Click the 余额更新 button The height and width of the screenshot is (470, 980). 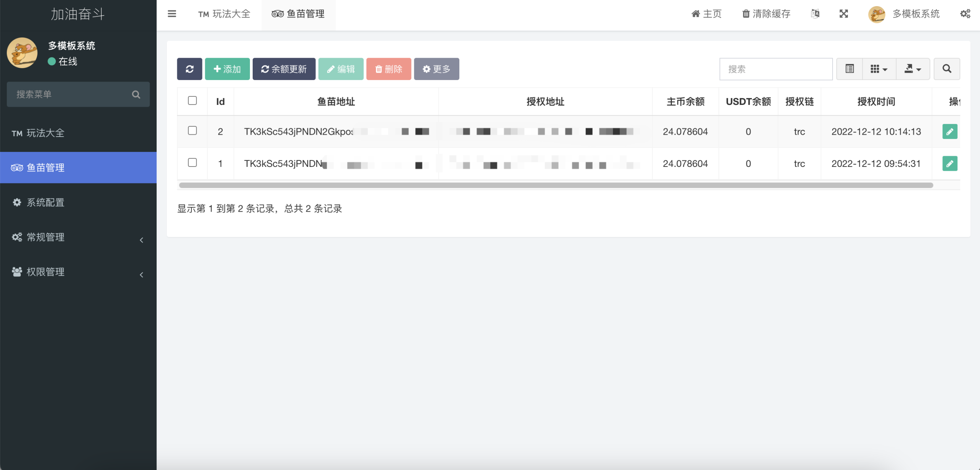[x=284, y=69]
